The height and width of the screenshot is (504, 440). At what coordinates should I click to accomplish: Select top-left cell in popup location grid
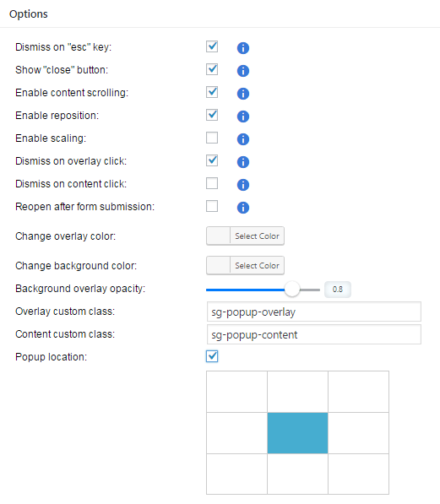coord(236,392)
